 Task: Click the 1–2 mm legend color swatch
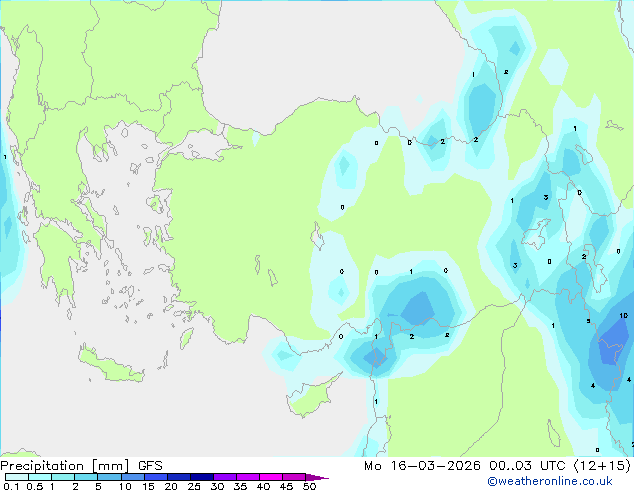coord(63,477)
